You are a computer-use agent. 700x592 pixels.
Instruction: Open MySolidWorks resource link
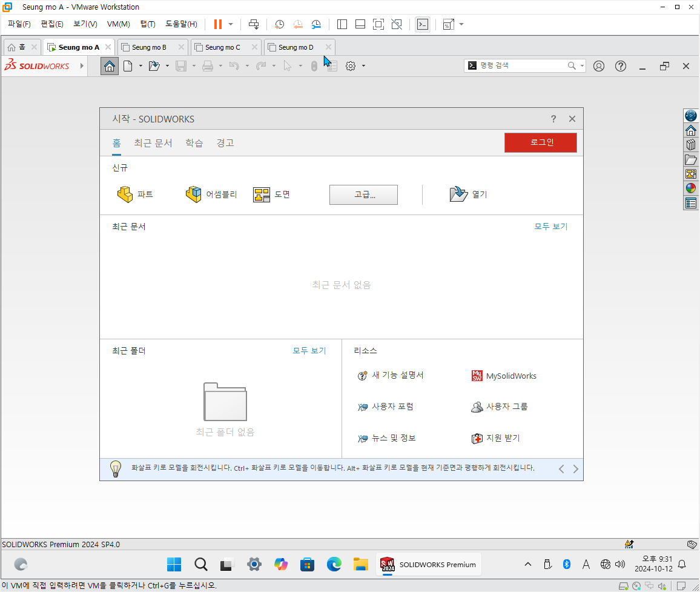coord(504,376)
